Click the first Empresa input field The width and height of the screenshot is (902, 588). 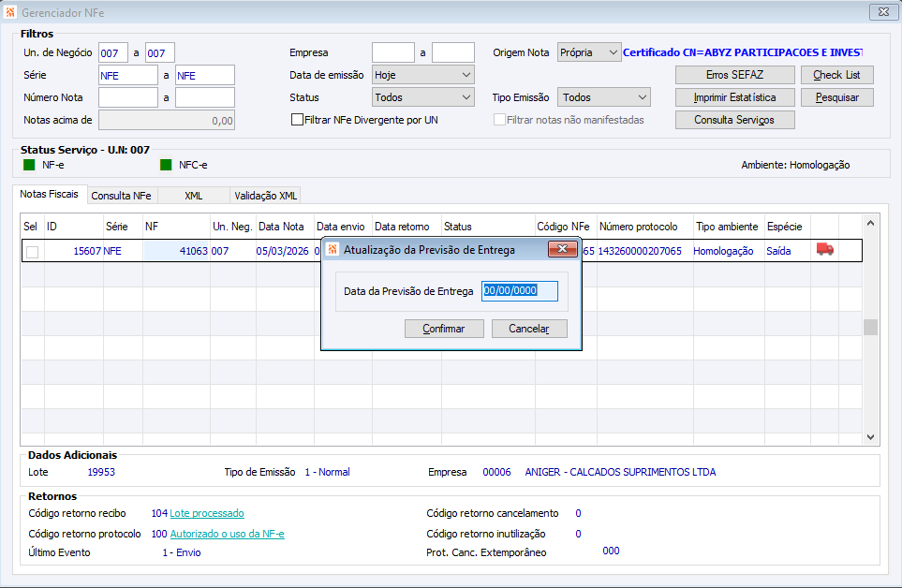click(392, 52)
